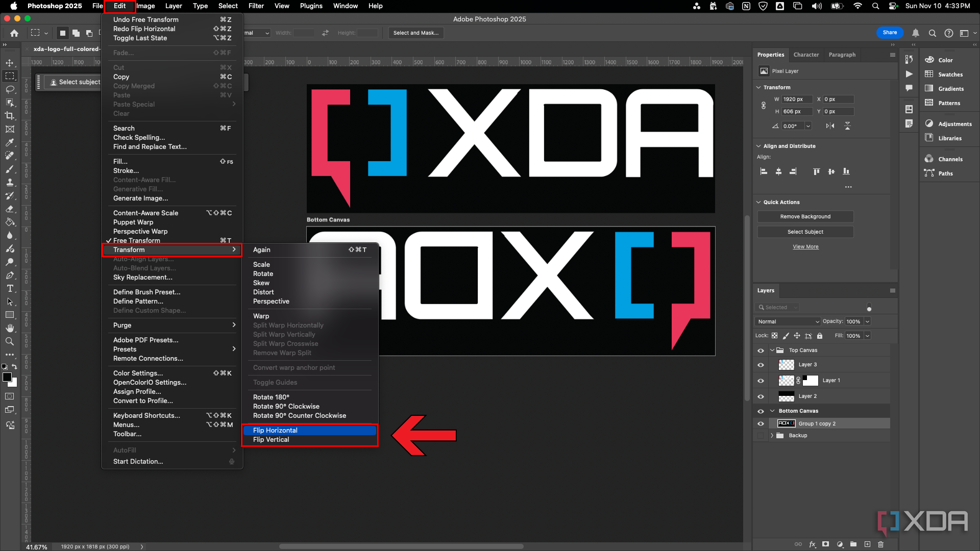Select the Path Selection tool

coord(10,302)
